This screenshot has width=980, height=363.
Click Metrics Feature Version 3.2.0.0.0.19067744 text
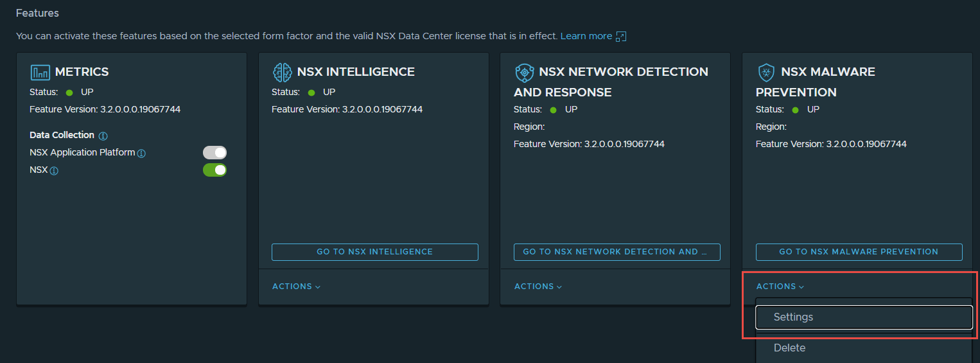tap(105, 109)
